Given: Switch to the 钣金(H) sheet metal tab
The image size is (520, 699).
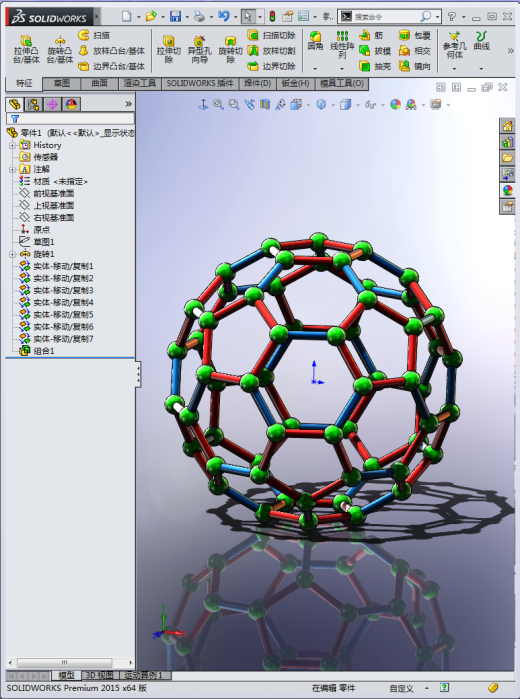Looking at the screenshot, I should click(295, 83).
